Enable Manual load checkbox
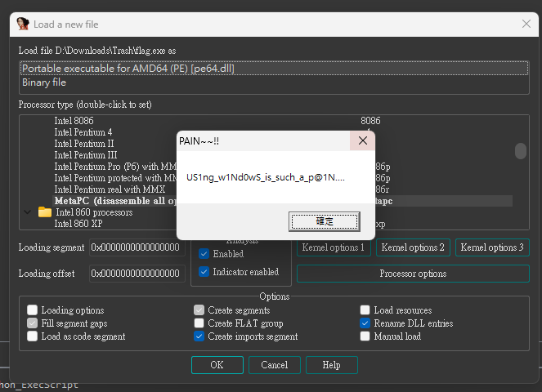The height and width of the screenshot is (392, 542). [x=365, y=336]
